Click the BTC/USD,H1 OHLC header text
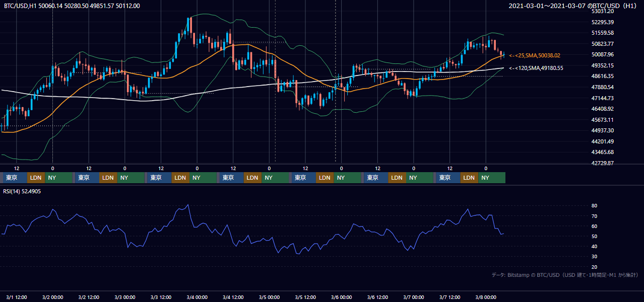 click(x=72, y=6)
